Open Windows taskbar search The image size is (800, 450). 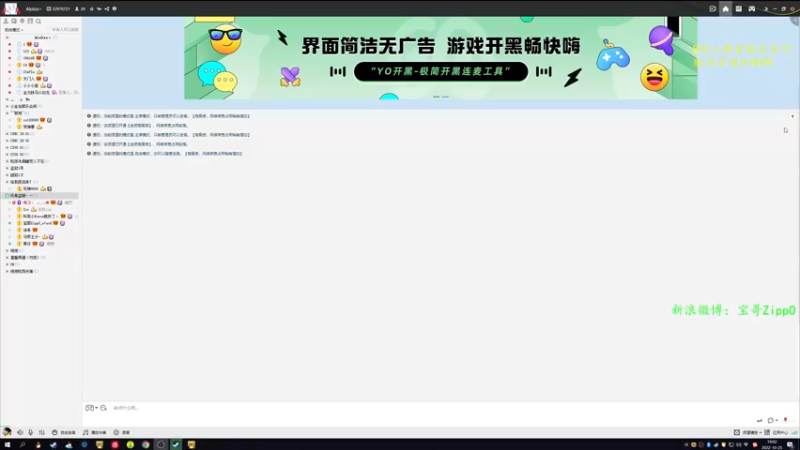coord(22,445)
